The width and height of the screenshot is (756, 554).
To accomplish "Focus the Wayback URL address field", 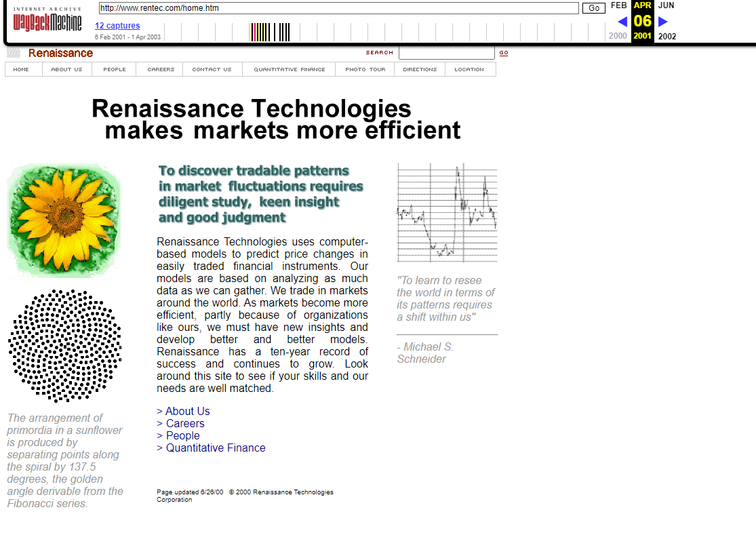I will (x=338, y=8).
